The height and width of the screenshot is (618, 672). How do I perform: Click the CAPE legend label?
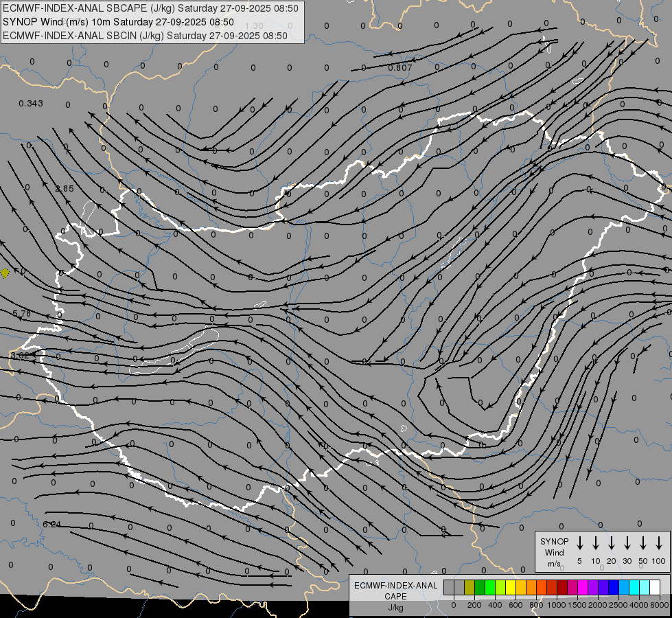[x=395, y=597]
